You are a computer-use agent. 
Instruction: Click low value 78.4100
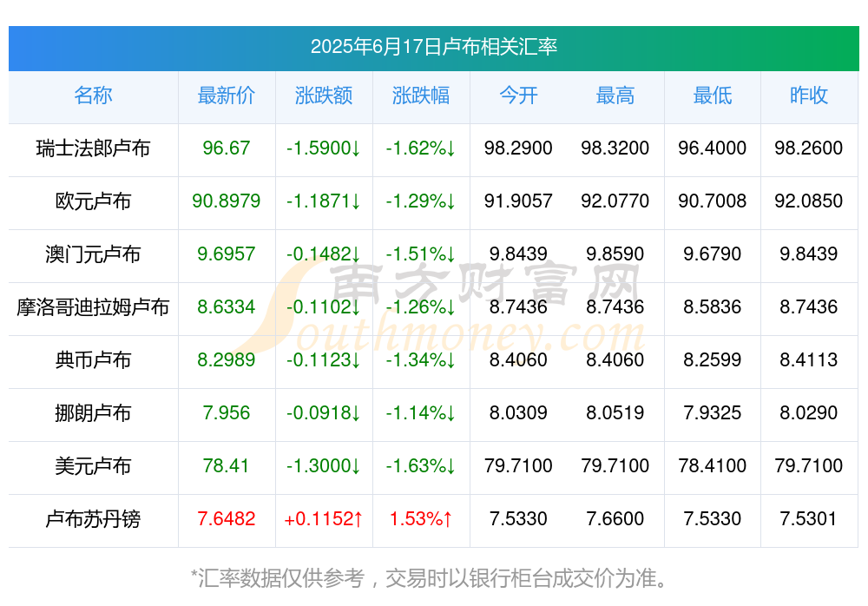pos(713,465)
